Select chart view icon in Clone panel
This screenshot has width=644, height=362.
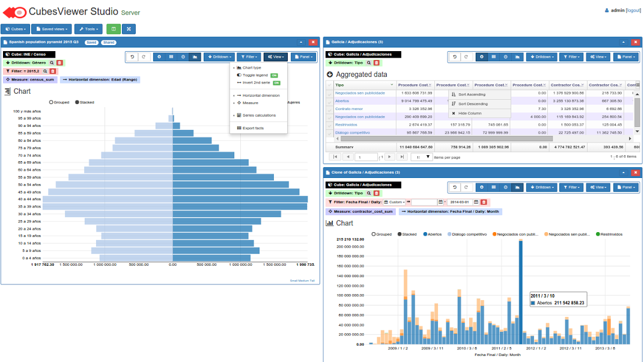517,188
